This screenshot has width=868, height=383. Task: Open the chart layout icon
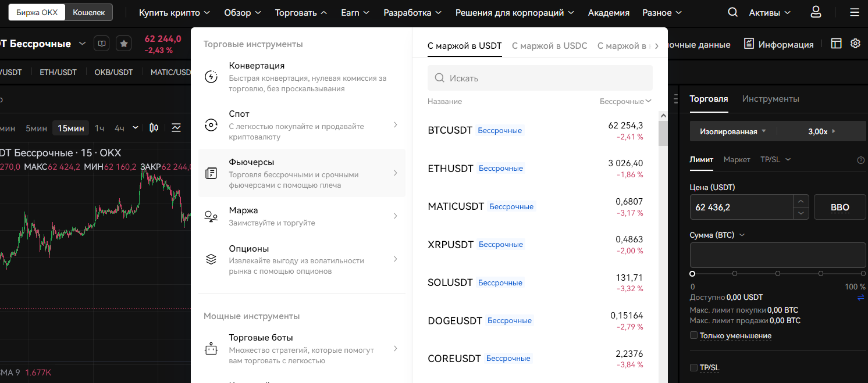(x=836, y=44)
